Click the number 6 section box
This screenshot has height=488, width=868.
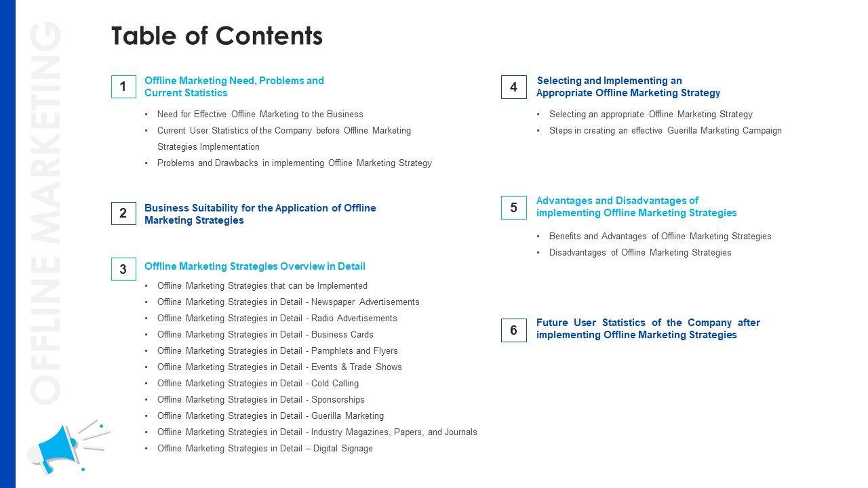tap(513, 330)
